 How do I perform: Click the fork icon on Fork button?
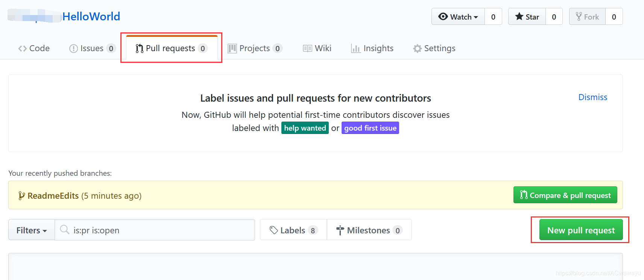(x=579, y=17)
